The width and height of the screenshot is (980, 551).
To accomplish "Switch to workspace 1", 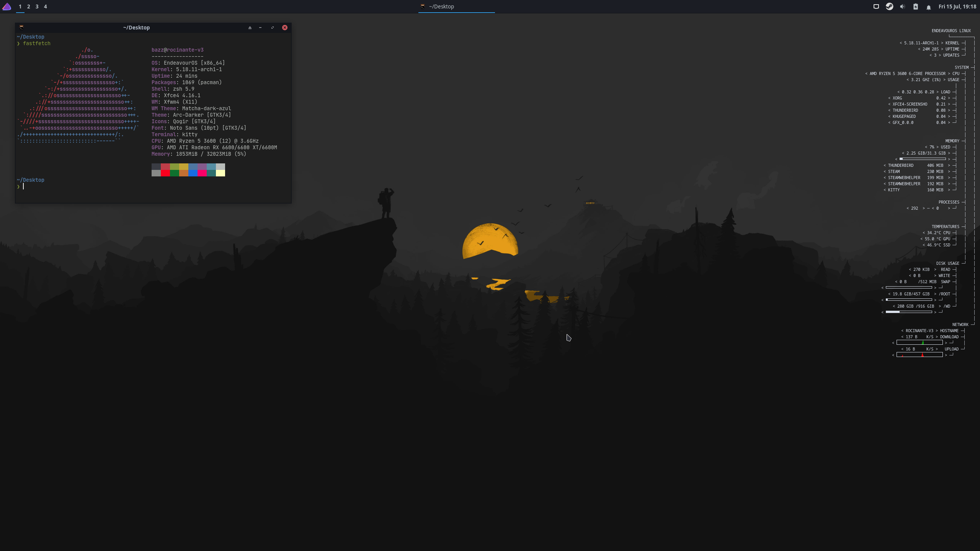I will (x=20, y=7).
